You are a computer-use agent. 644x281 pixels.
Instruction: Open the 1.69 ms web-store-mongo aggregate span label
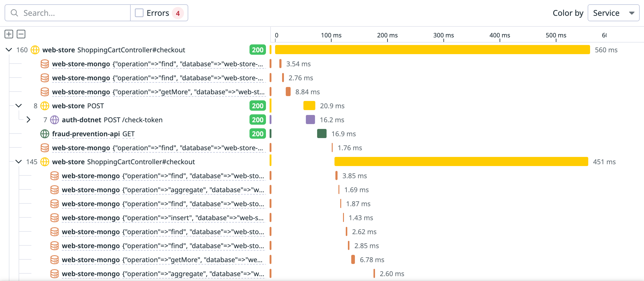163,190
